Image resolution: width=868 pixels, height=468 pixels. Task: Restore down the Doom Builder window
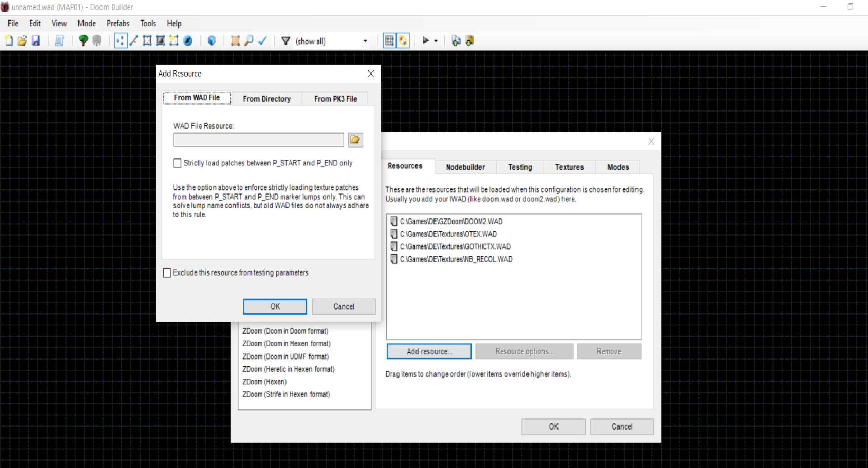850,7
